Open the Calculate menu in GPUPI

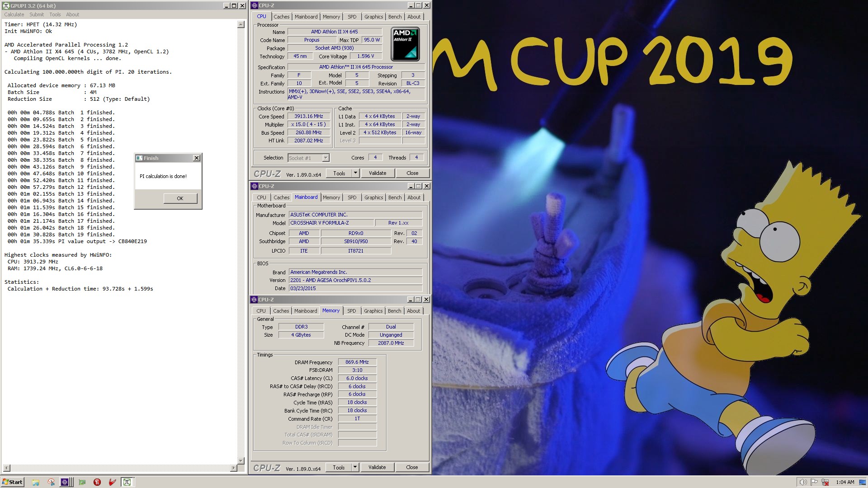14,14
